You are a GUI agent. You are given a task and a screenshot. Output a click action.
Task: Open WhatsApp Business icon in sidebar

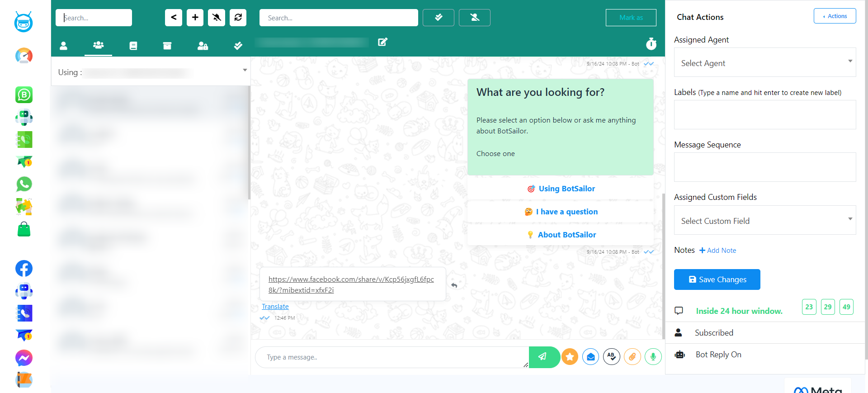[x=24, y=95]
